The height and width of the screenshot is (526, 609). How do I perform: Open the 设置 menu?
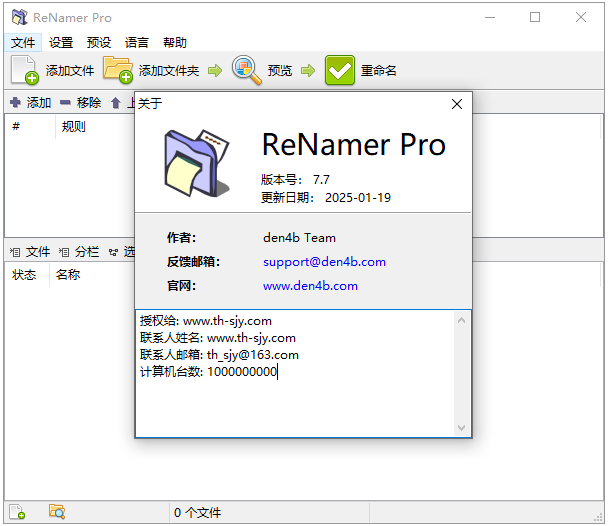point(61,42)
